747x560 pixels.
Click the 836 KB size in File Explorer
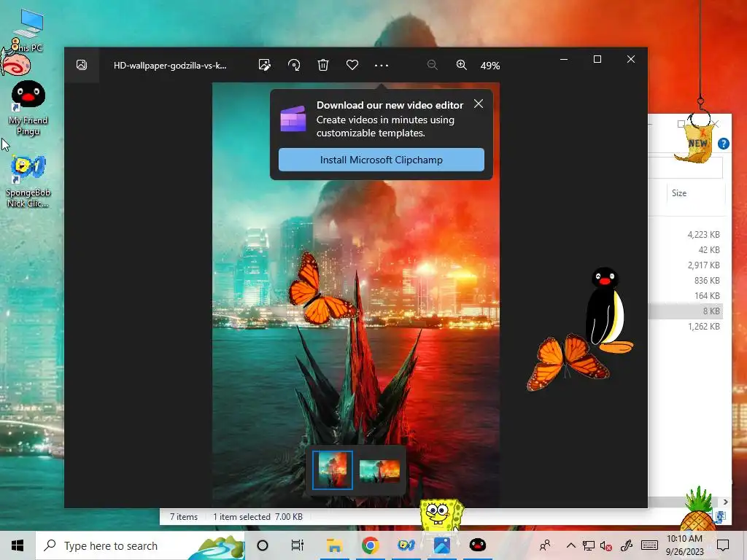click(x=707, y=280)
